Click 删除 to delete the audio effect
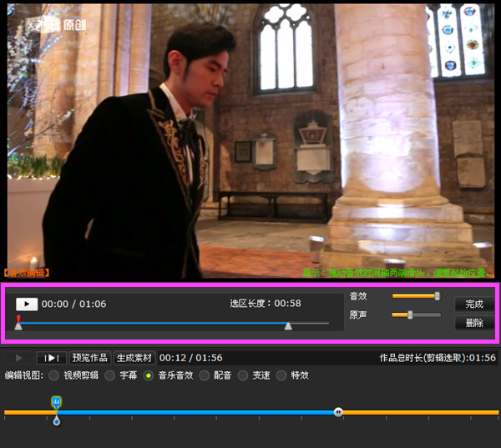 tap(474, 323)
